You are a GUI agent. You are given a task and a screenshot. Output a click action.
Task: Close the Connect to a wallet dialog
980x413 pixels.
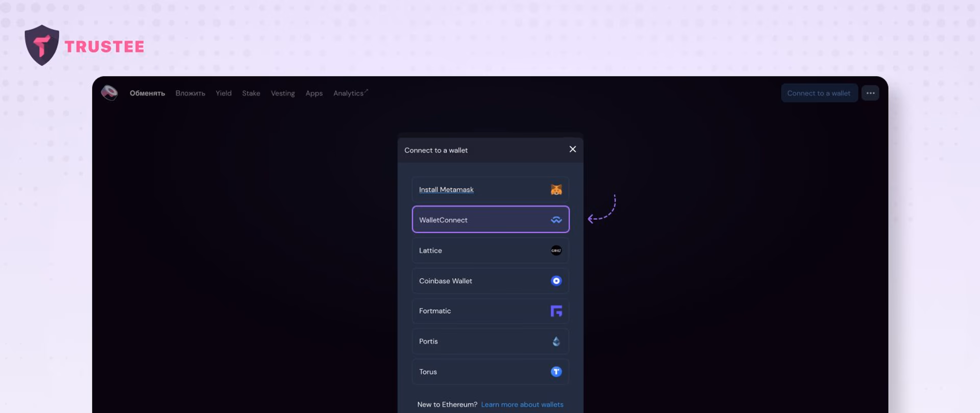(x=573, y=149)
